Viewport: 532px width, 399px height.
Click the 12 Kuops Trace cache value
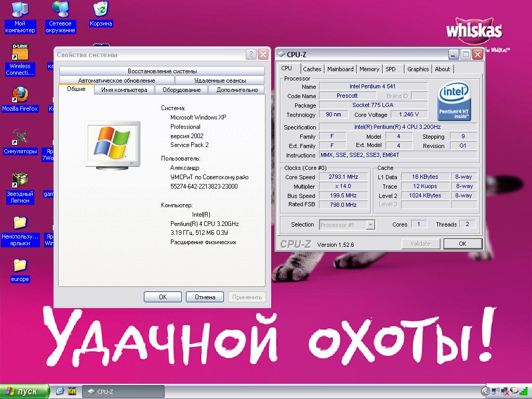pos(425,186)
